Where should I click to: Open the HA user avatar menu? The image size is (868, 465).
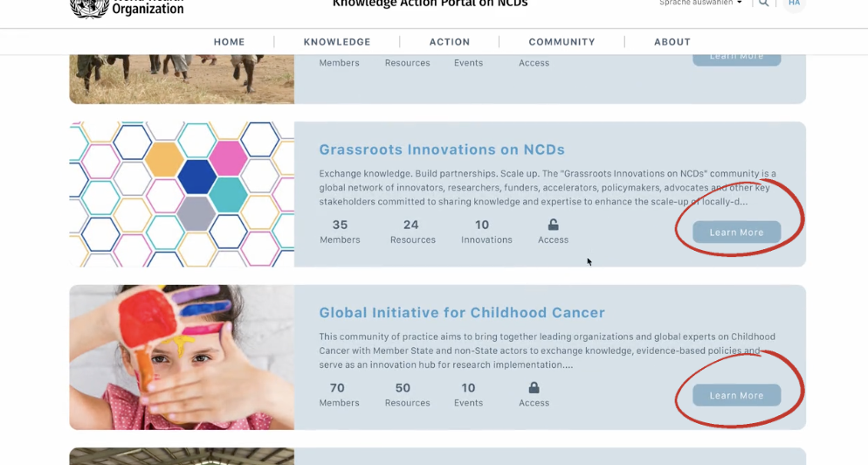(793, 4)
